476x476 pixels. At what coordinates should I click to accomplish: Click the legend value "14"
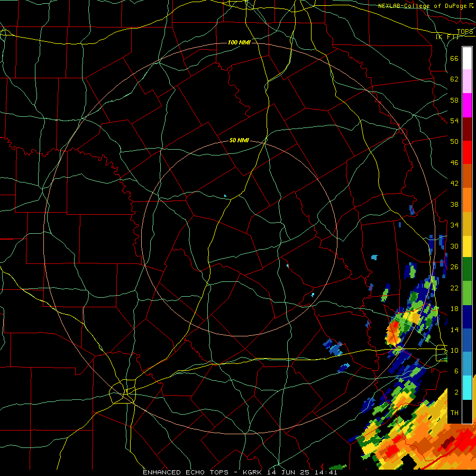click(x=454, y=329)
